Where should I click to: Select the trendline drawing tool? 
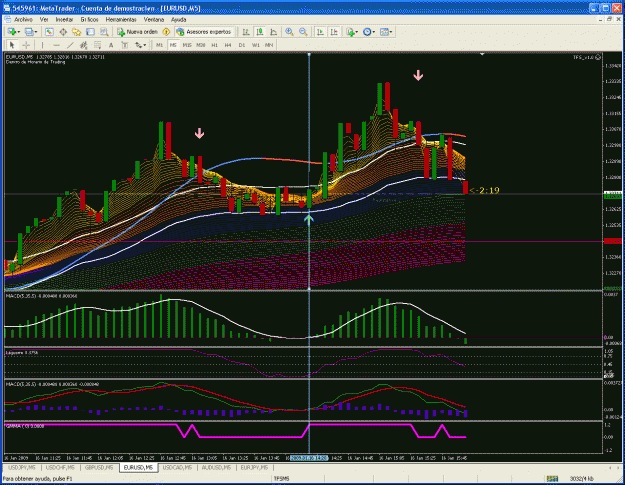70,45
